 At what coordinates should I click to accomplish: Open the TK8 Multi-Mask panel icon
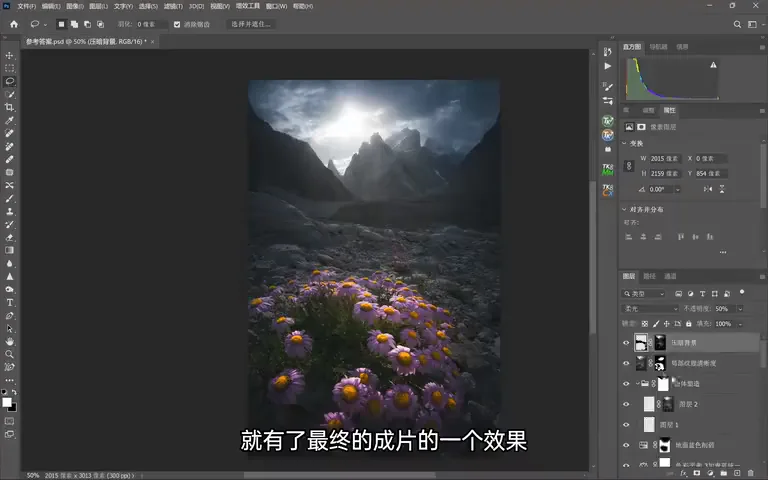click(608, 169)
